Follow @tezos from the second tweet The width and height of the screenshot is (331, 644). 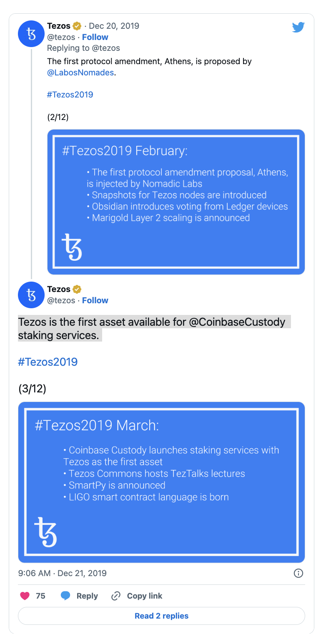[x=95, y=300]
